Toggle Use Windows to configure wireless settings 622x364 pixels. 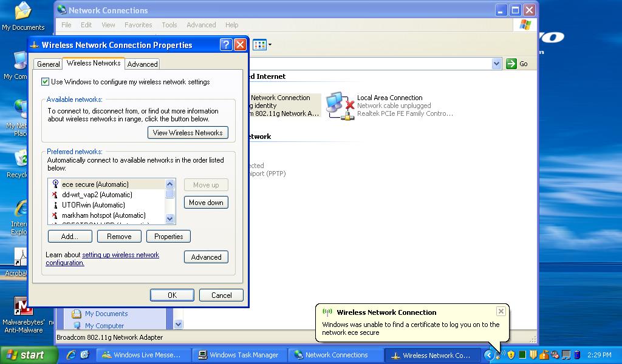(45, 82)
